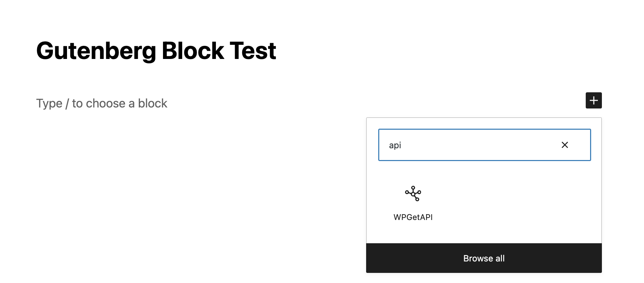Click the Gutenberg Block Test post title
The height and width of the screenshot is (283, 644).
[x=156, y=51]
